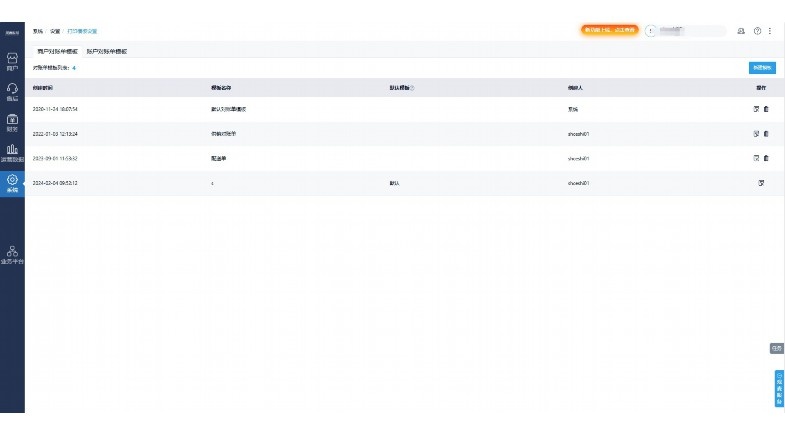Click the template list count number 4
This screenshot has width=785, height=435.
(74, 68)
